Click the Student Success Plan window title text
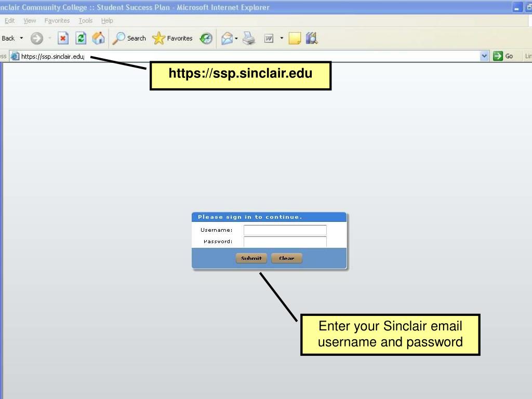532x399 pixels. [135, 7]
